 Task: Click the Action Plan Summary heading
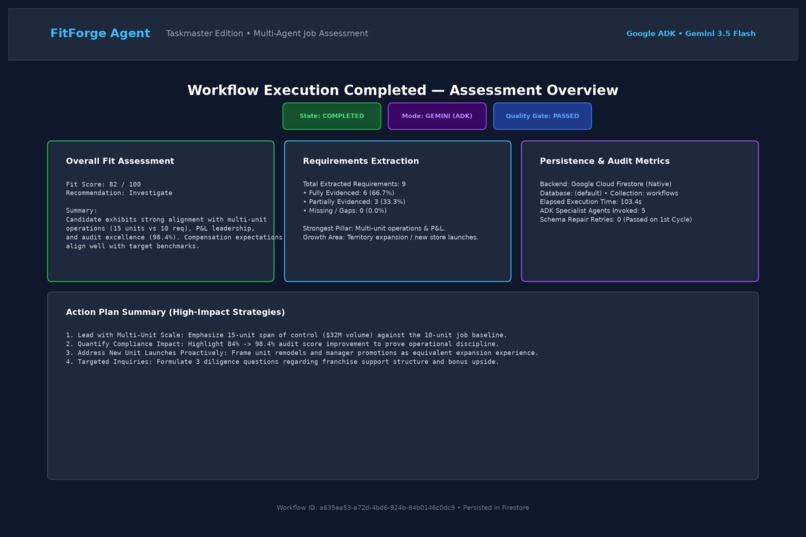click(x=175, y=312)
